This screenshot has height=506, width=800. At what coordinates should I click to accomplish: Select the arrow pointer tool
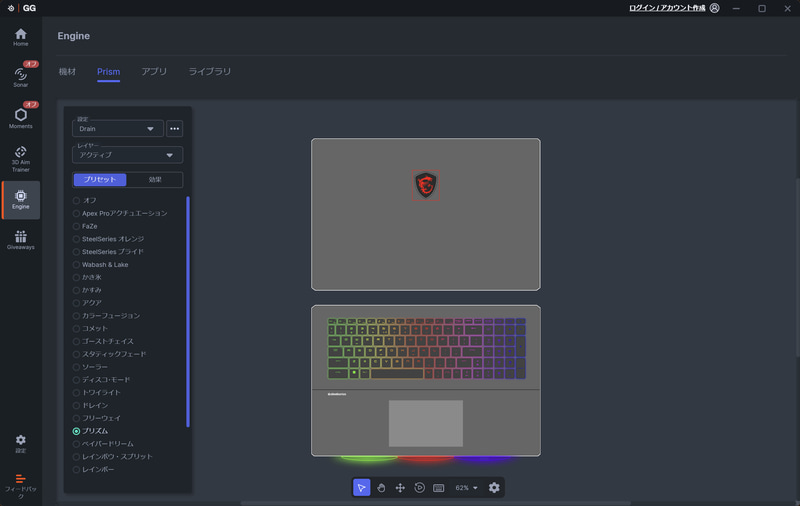click(x=361, y=488)
